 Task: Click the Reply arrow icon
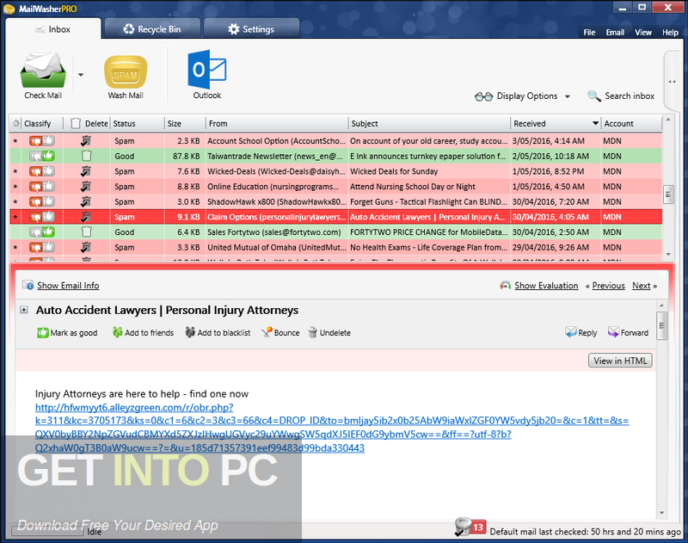click(x=571, y=332)
